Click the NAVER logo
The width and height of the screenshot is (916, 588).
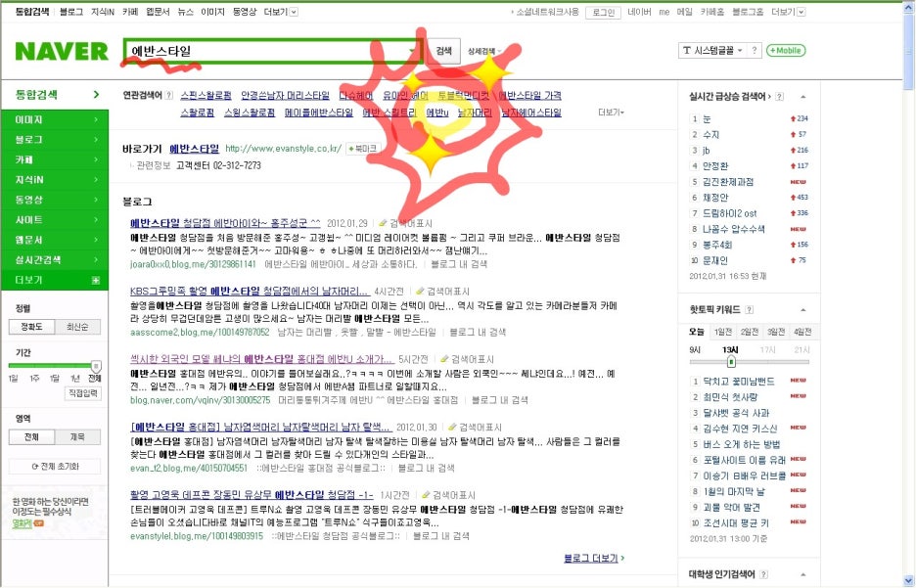(x=62, y=52)
